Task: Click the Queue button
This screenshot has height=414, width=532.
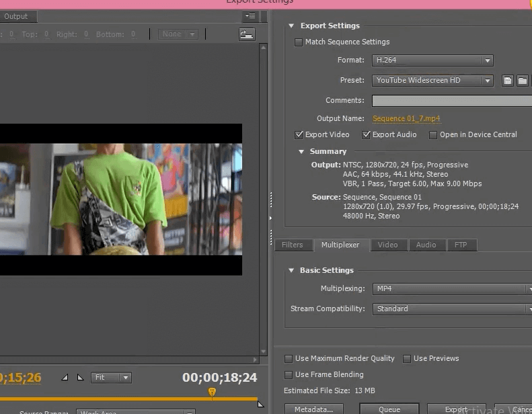Action: click(x=389, y=409)
